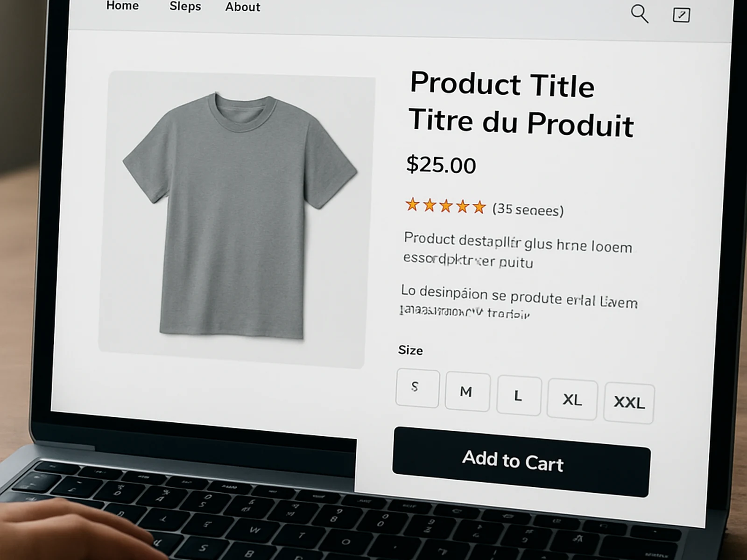
Task: Select size M option
Action: pyautogui.click(x=467, y=392)
